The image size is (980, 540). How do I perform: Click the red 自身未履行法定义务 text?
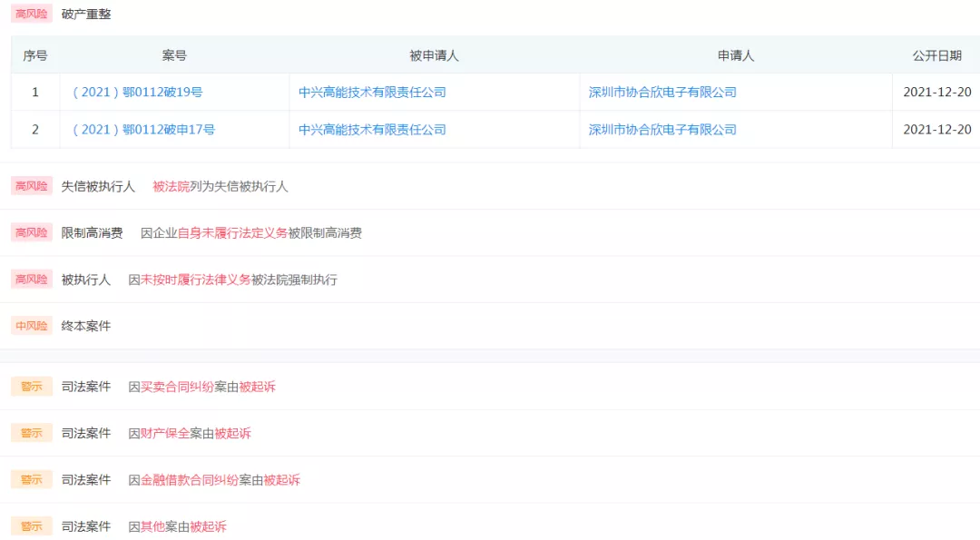click(232, 233)
